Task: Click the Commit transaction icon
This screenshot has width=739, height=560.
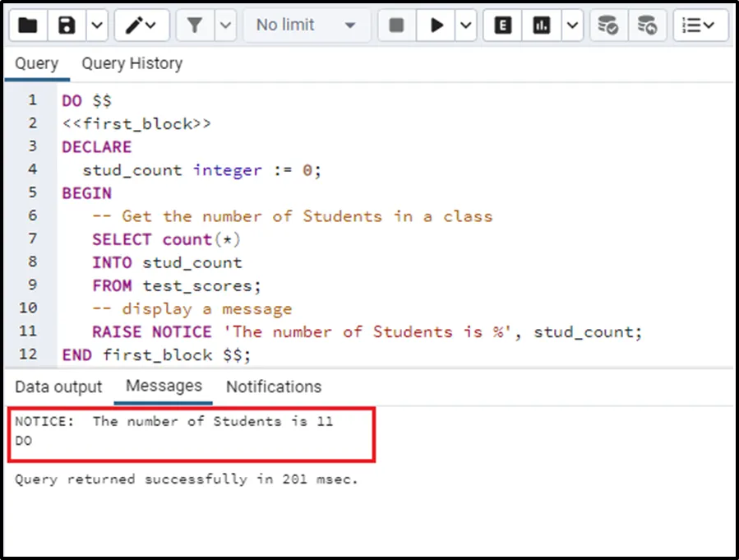Action: click(608, 25)
